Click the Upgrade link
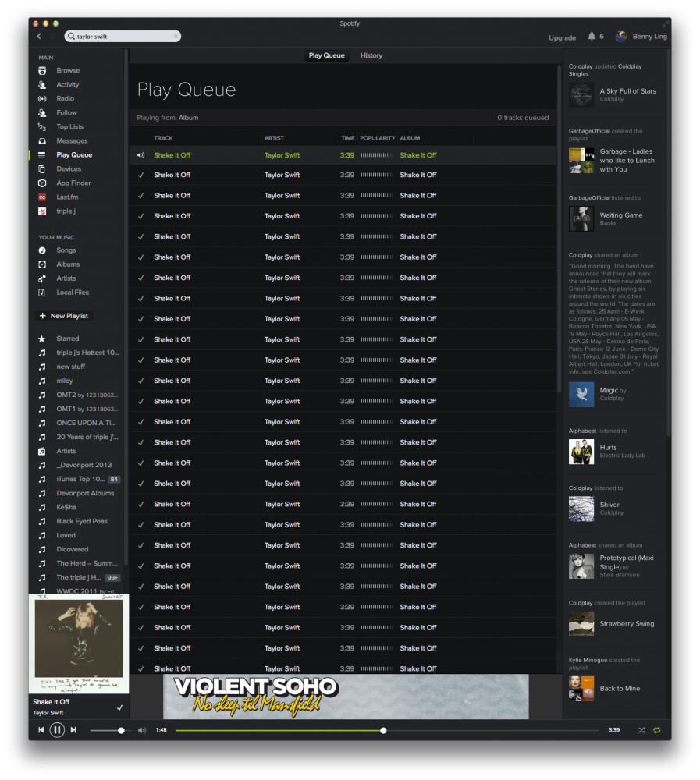 [562, 37]
